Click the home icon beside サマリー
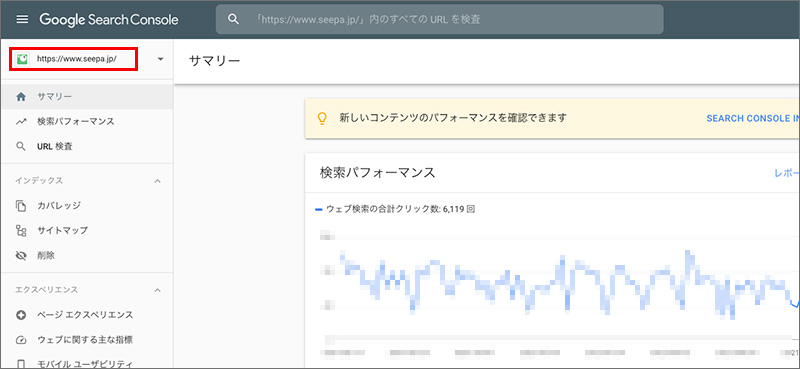The height and width of the screenshot is (369, 800). coord(21,97)
